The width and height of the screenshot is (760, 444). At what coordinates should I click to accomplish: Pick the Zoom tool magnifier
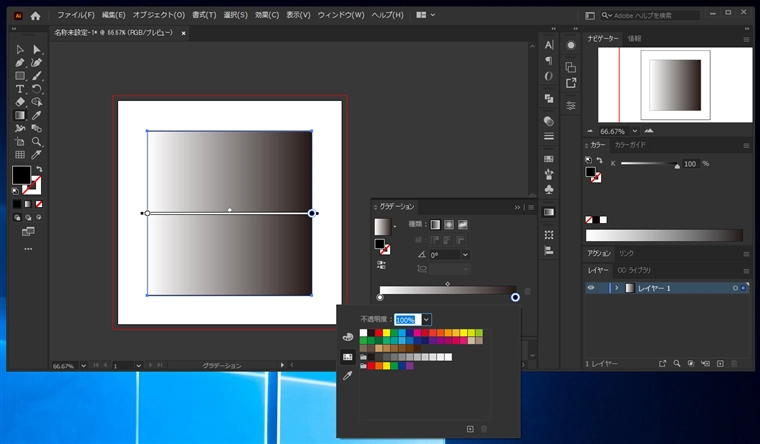pyautogui.click(x=37, y=141)
